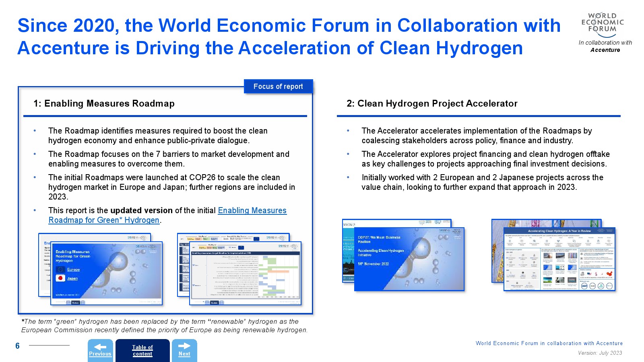This screenshot has width=644, height=362.
Task: Click the Europe link in the roadmap thumbnail
Action: 73,269
